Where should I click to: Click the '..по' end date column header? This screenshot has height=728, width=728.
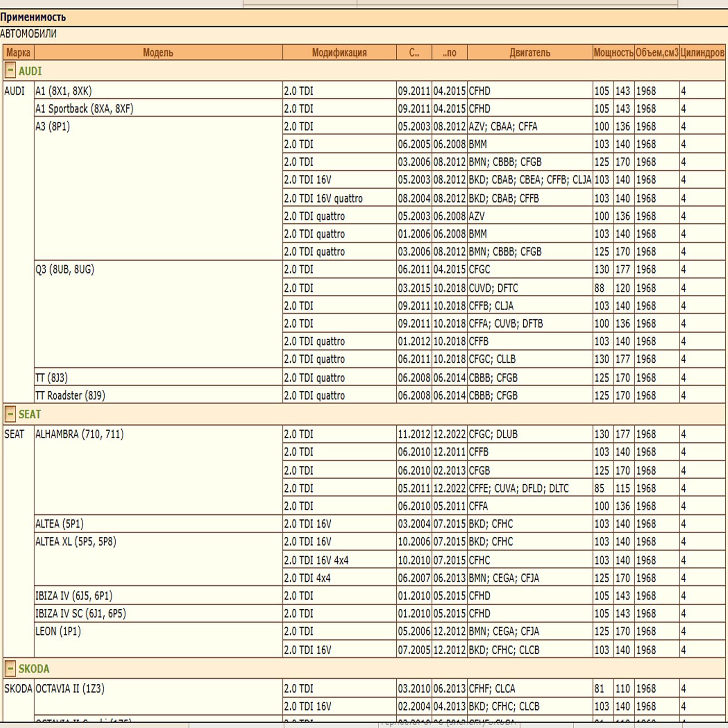(x=449, y=52)
